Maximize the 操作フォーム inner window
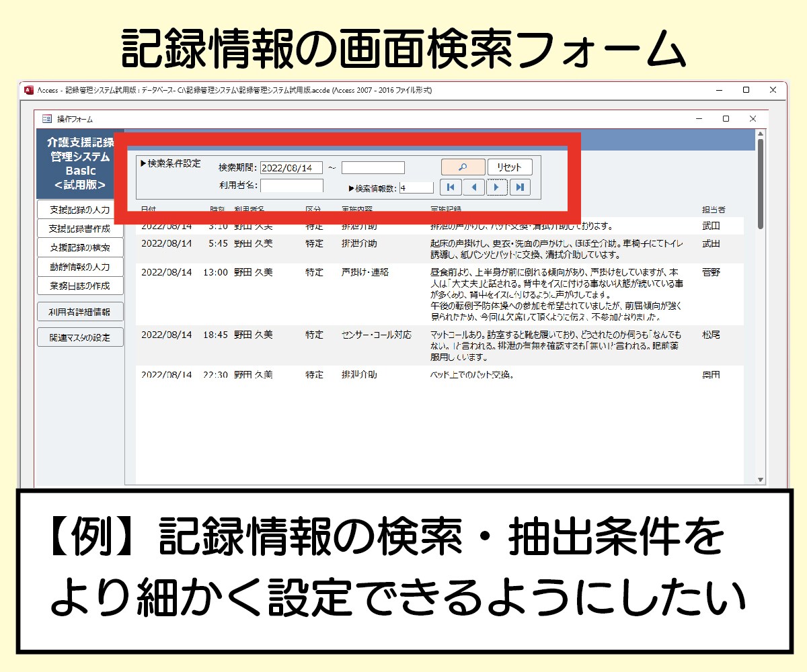Screen dimensions: 807x672 coord(726,119)
